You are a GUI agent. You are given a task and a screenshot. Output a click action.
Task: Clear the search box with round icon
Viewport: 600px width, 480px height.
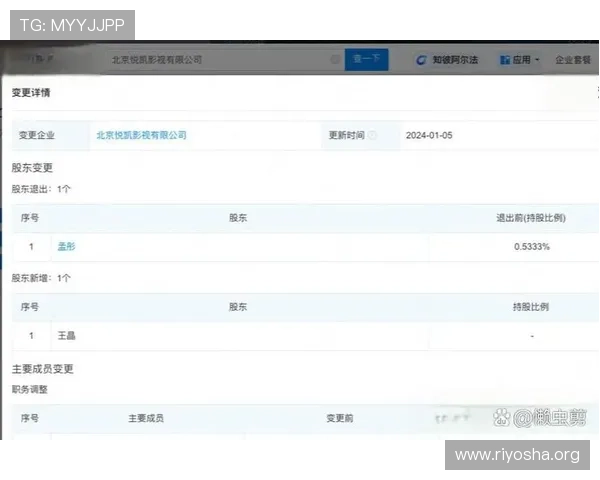334,59
